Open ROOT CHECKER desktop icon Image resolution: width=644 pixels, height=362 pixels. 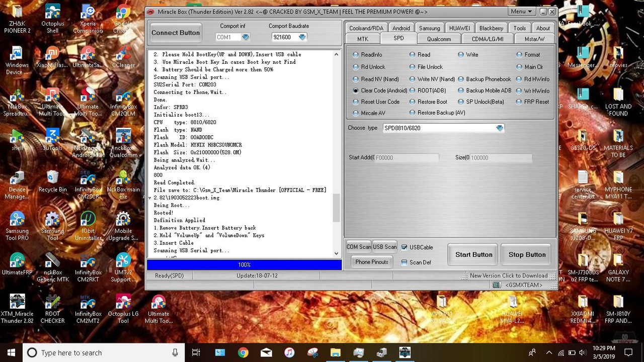point(52,309)
